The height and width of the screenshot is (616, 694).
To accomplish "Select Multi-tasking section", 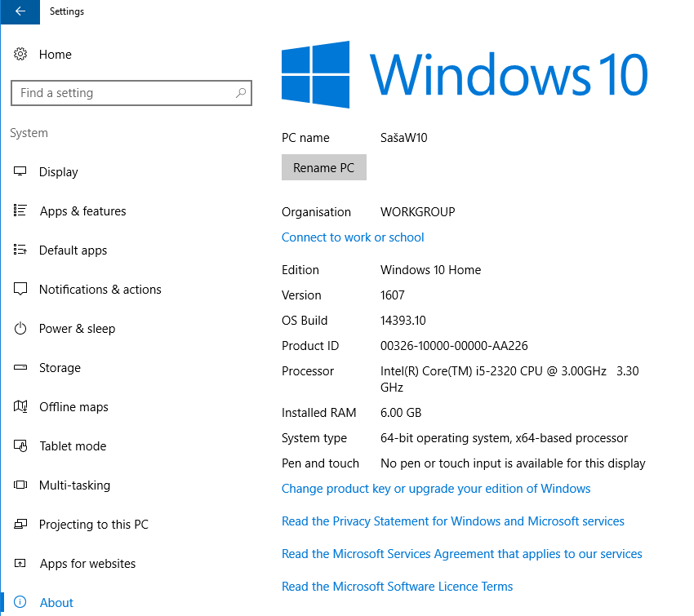I will point(74,485).
